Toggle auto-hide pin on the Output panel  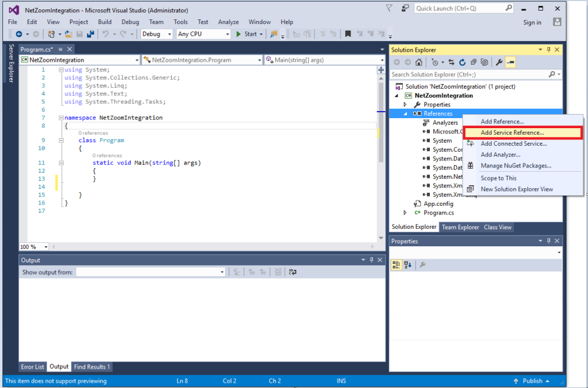(372, 260)
